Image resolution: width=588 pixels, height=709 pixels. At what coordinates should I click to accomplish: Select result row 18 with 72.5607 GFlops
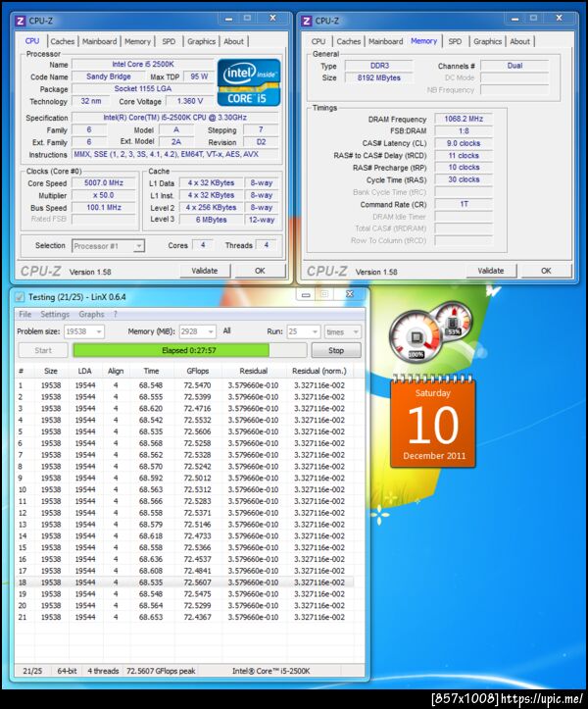pos(184,582)
